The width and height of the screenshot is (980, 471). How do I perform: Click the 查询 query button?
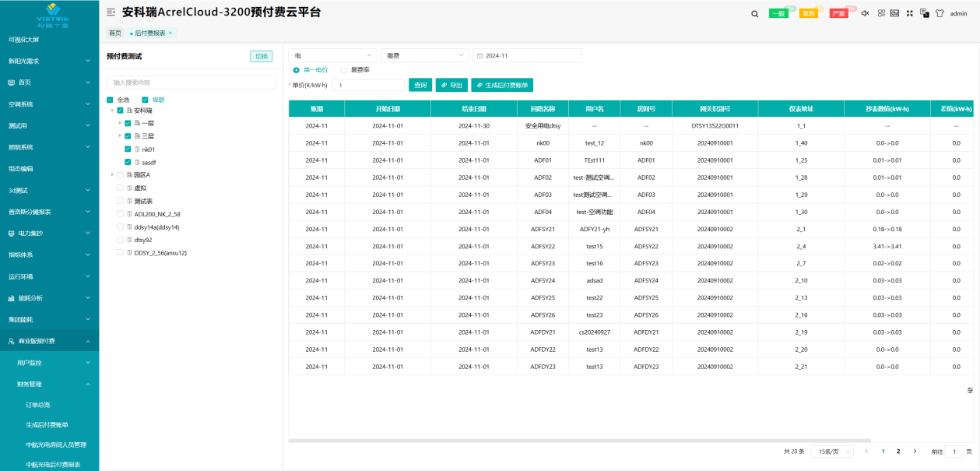click(x=420, y=85)
